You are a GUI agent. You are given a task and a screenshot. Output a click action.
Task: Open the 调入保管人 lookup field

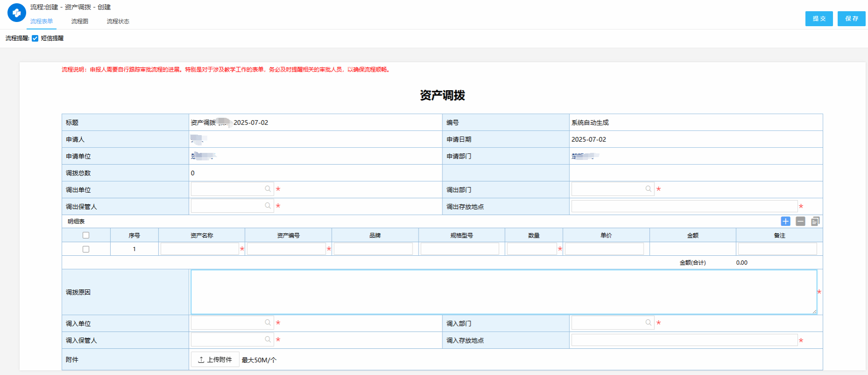click(x=228, y=339)
